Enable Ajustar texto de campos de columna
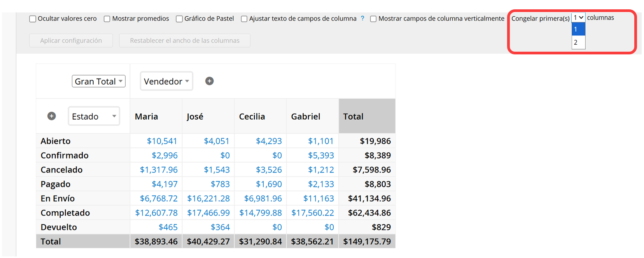Viewport: 644px width, 258px height. 244,19
